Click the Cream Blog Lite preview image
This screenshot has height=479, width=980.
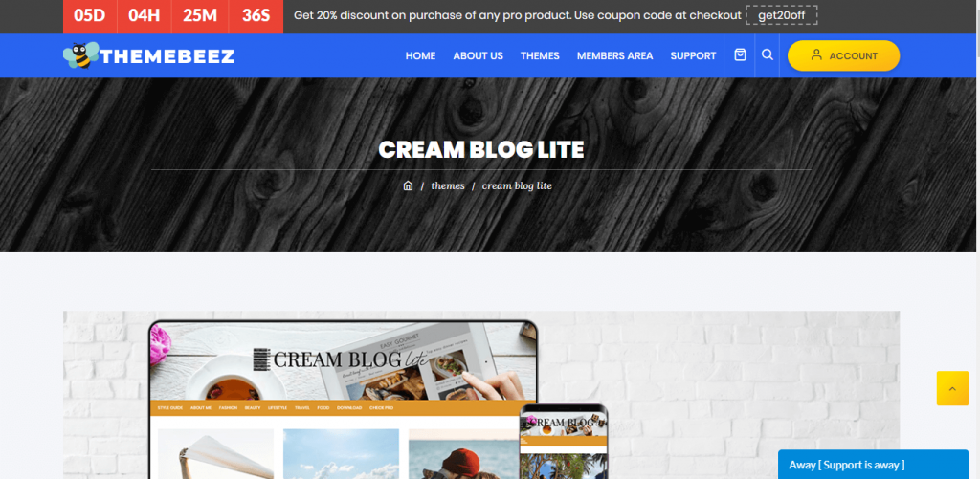tap(481, 395)
